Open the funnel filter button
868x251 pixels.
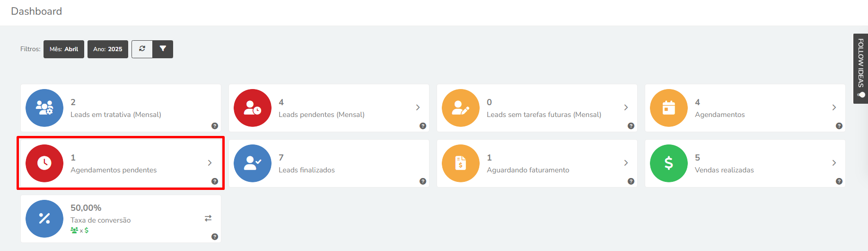click(x=163, y=49)
